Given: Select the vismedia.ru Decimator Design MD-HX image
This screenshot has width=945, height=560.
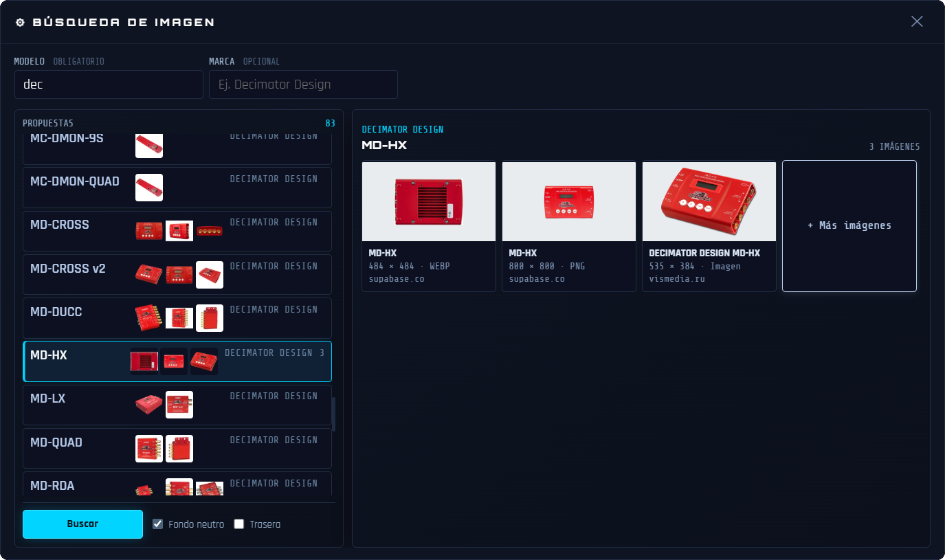Looking at the screenshot, I should [x=709, y=226].
